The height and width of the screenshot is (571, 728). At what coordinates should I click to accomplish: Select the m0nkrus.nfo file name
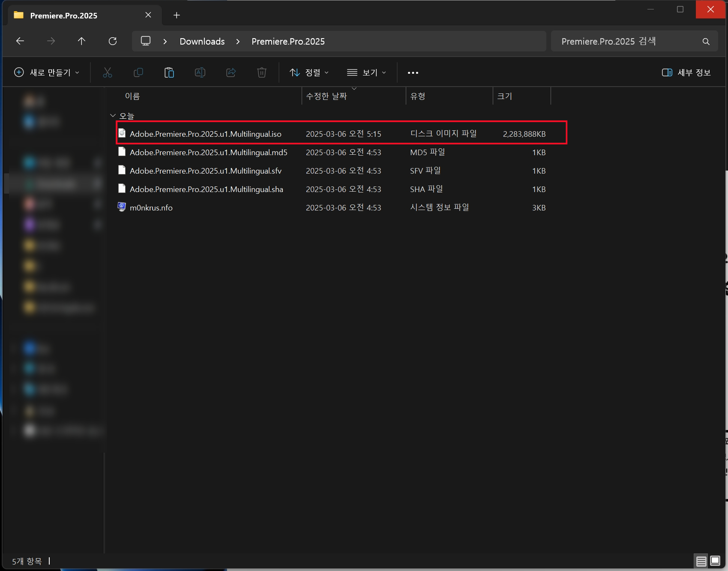pos(151,208)
